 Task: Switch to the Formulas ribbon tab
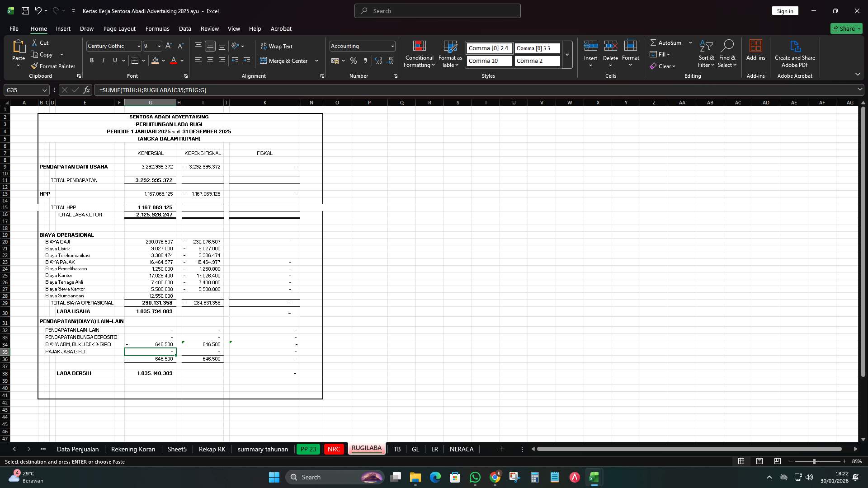click(x=157, y=28)
